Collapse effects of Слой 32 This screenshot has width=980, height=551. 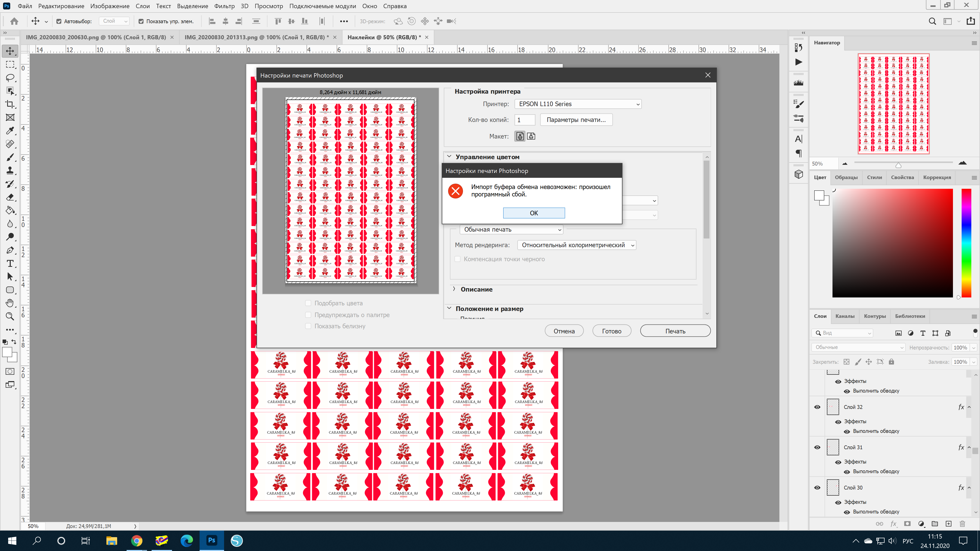point(969,407)
